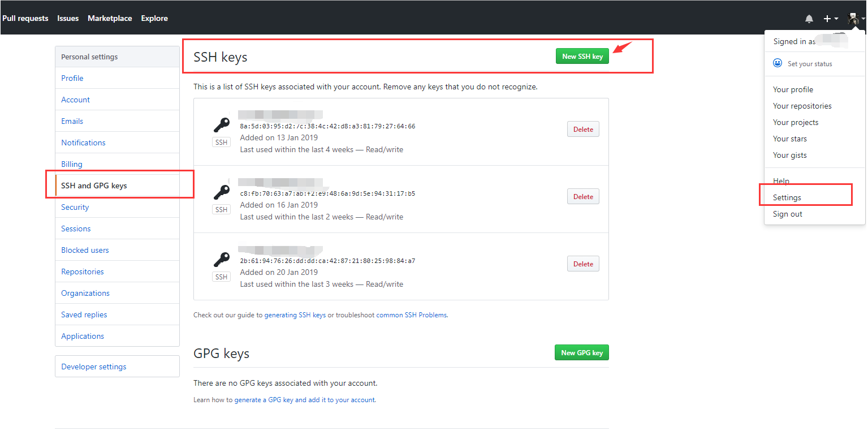Click the Signed in as text in the menu

pyautogui.click(x=794, y=41)
